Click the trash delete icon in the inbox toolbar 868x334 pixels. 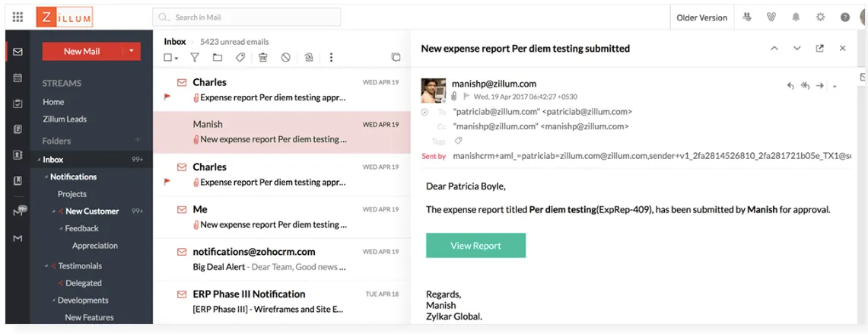(x=262, y=57)
